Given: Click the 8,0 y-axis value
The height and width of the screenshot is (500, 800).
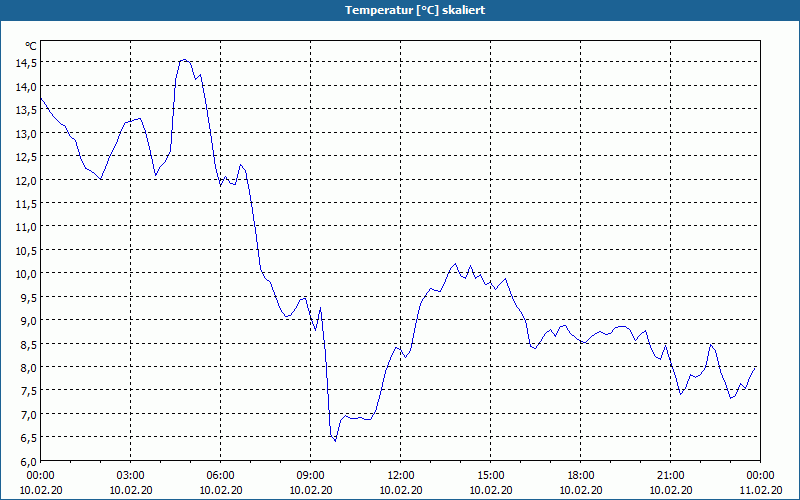Looking at the screenshot, I should [29, 368].
